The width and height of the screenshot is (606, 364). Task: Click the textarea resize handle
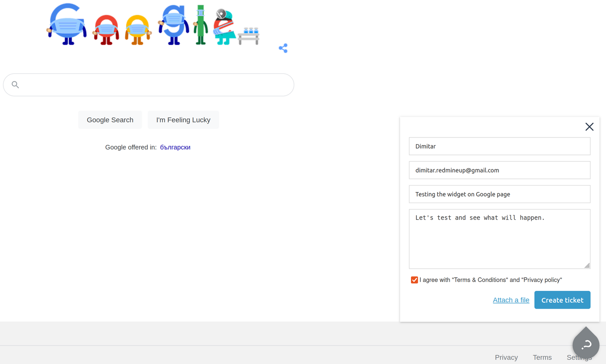click(588, 266)
